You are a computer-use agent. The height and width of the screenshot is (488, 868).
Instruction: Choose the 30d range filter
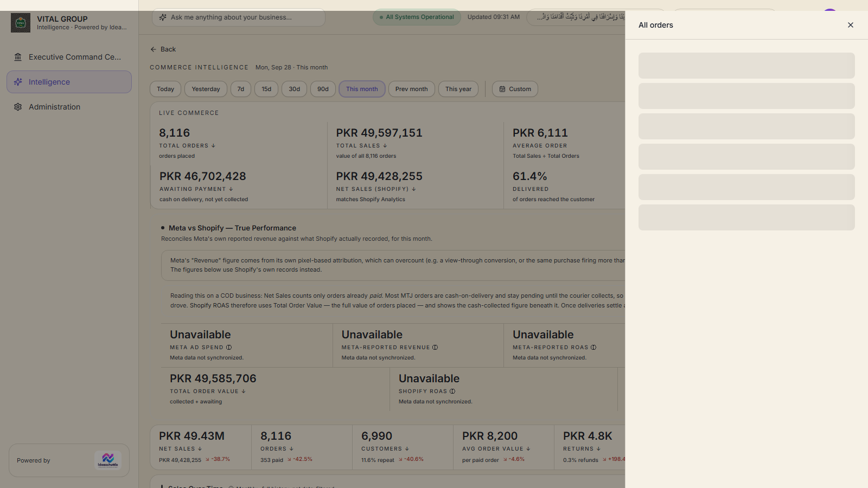tap(295, 89)
